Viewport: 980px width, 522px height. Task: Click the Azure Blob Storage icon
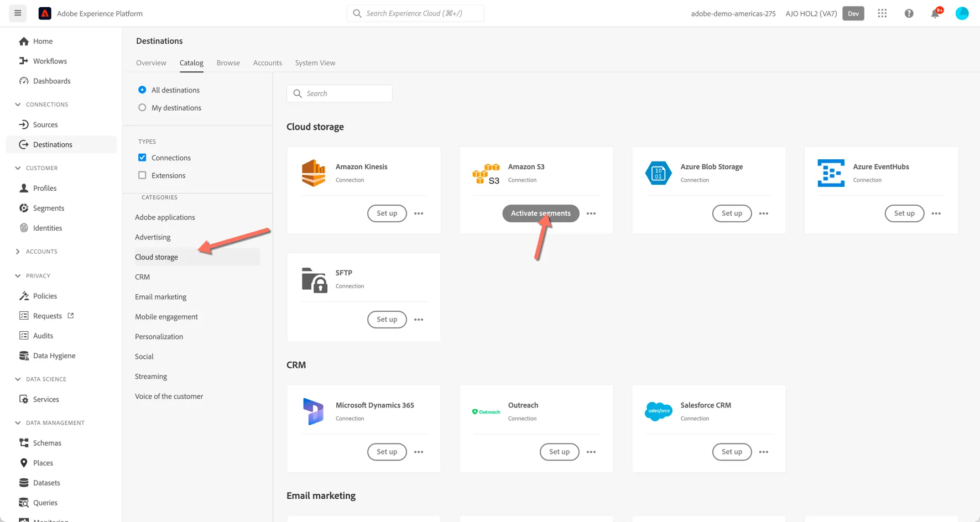coord(658,173)
